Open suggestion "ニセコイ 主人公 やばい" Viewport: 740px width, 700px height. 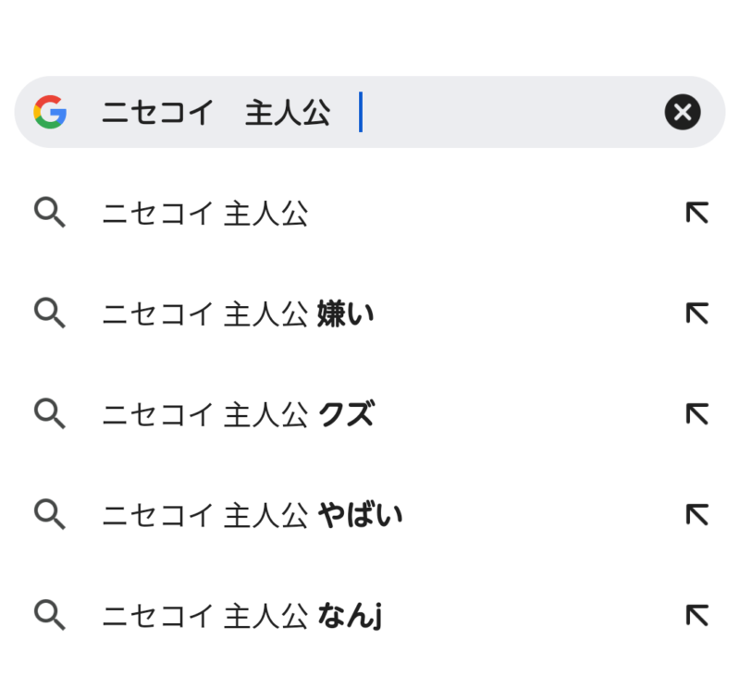pyautogui.click(x=253, y=514)
